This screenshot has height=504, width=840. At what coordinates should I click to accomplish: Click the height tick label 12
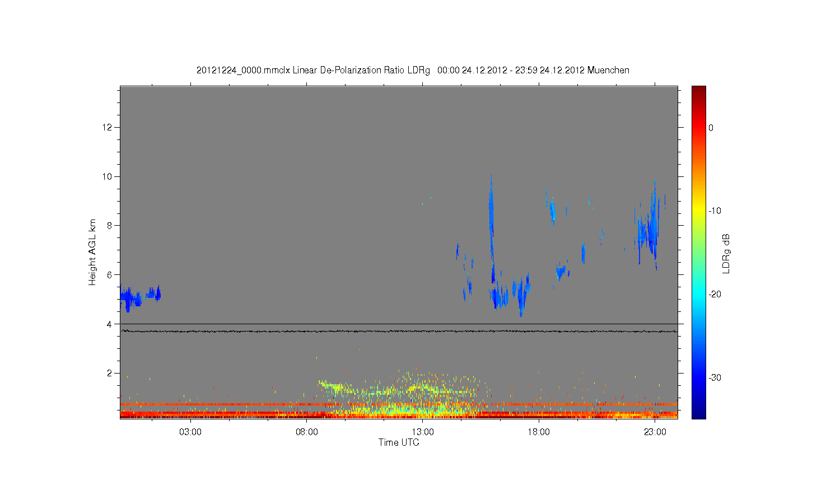tap(107, 128)
